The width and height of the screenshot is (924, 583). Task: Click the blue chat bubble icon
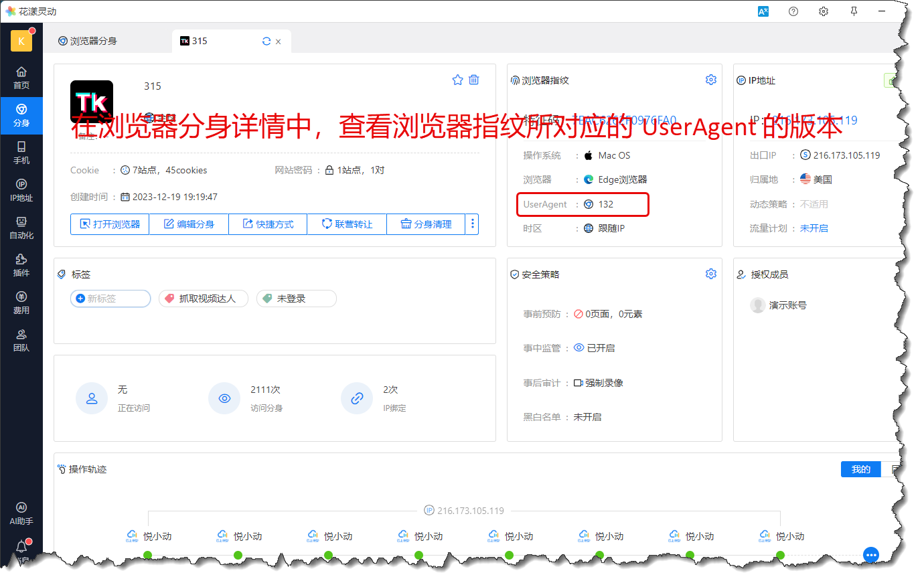871,555
